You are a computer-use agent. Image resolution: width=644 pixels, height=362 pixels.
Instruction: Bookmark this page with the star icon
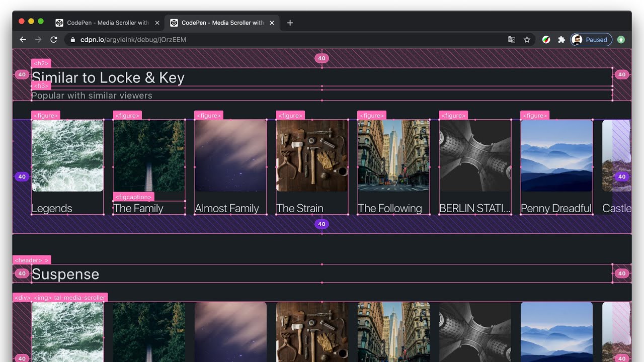click(527, 40)
